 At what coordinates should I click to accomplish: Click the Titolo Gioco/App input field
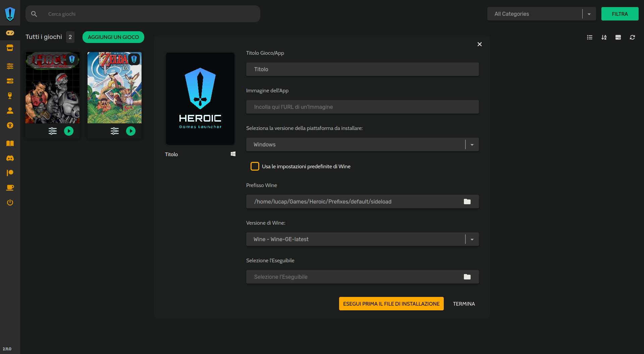[363, 69]
